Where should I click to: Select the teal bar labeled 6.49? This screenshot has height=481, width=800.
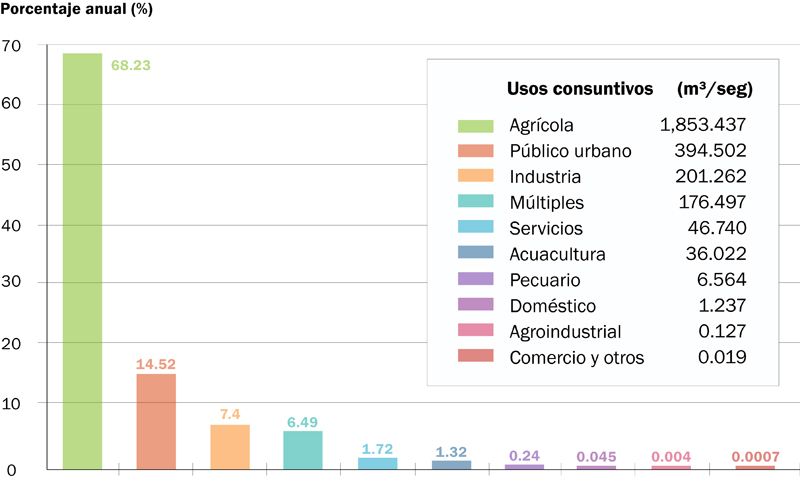[303, 449]
